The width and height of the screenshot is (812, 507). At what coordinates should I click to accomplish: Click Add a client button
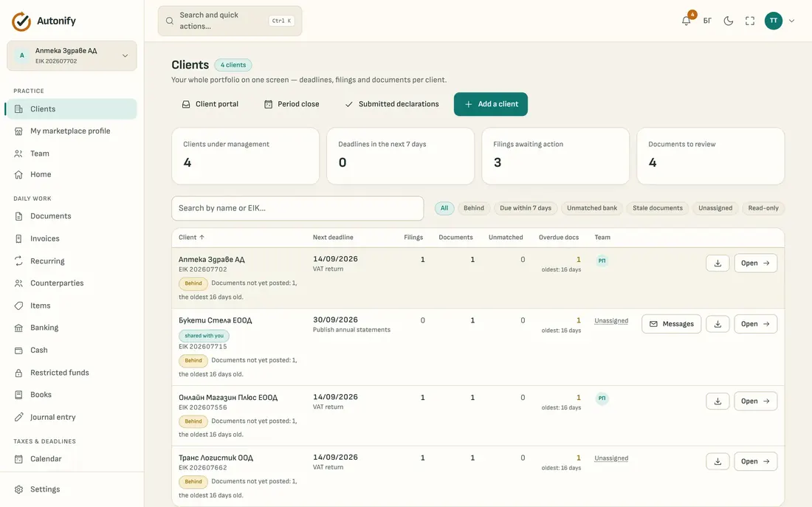tap(490, 104)
